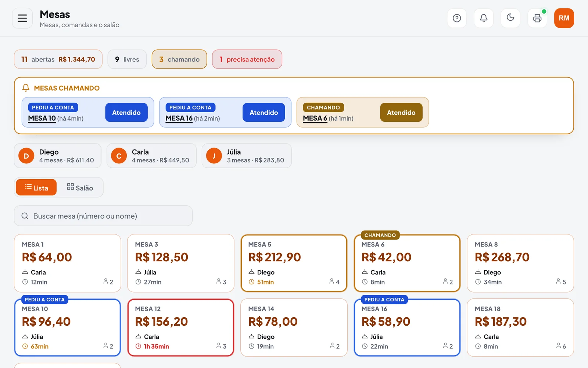Viewport: 588px width, 368px height.
Task: Open MESA 16 link in calling panel
Action: click(179, 118)
